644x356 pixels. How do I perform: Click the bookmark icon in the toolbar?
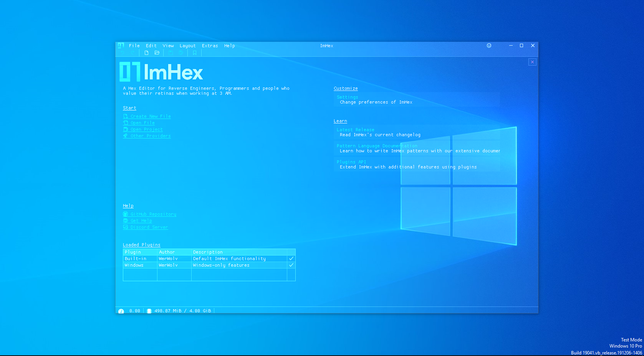pos(195,53)
